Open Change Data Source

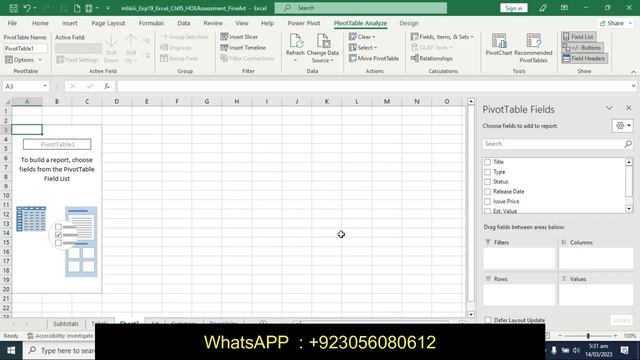[x=322, y=48]
